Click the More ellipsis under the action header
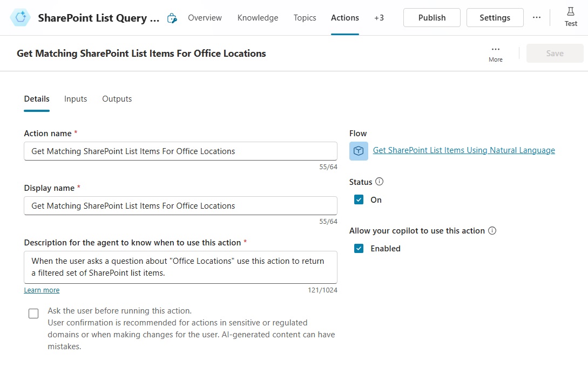Screen dimensions: 588x373 [x=495, y=50]
